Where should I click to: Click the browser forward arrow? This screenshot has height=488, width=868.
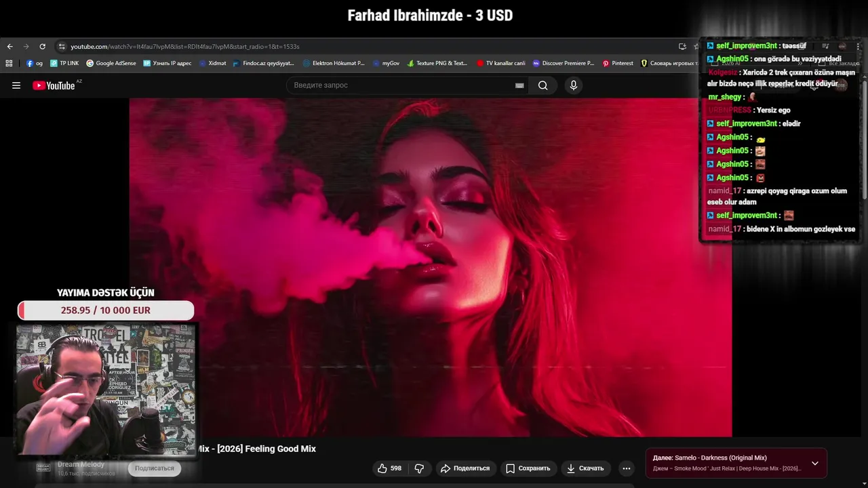[26, 47]
